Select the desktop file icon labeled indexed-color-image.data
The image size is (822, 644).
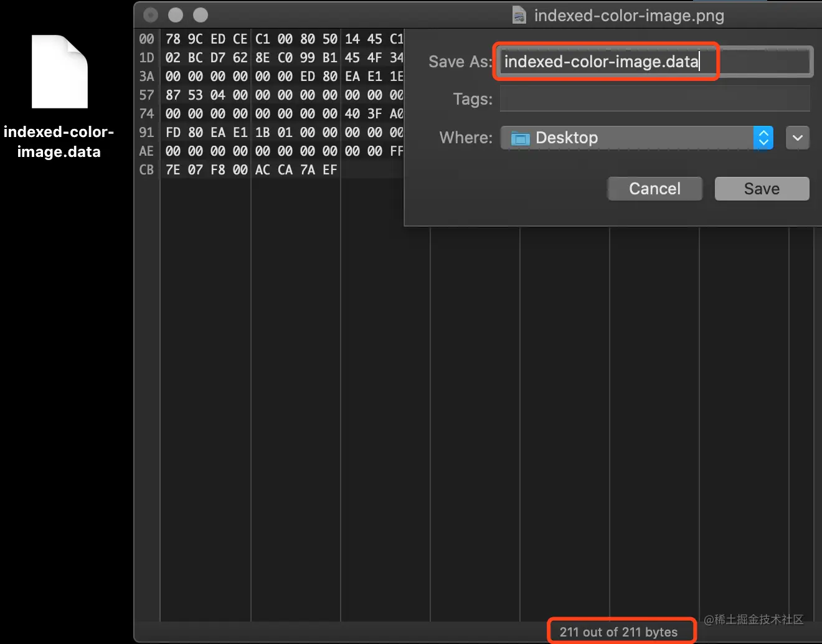coord(59,72)
